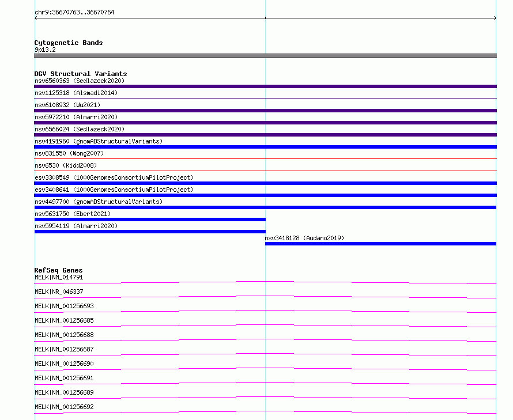
Task: Open variant nsv6530 (Kidd2008) label
Action: (x=66, y=165)
